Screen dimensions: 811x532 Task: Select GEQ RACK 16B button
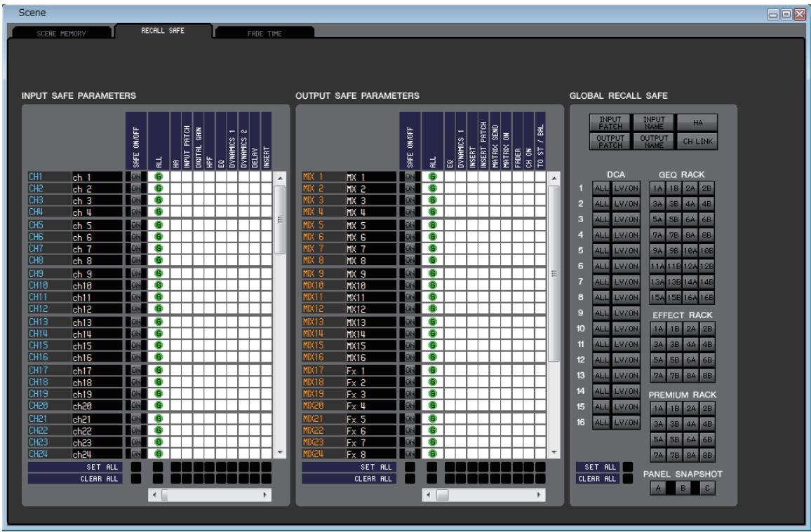(706, 297)
